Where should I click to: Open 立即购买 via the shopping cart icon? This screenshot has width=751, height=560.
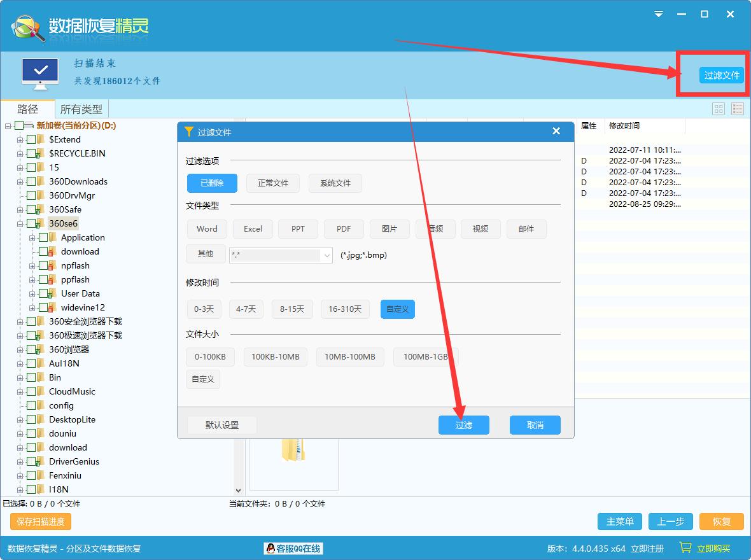coord(686,546)
